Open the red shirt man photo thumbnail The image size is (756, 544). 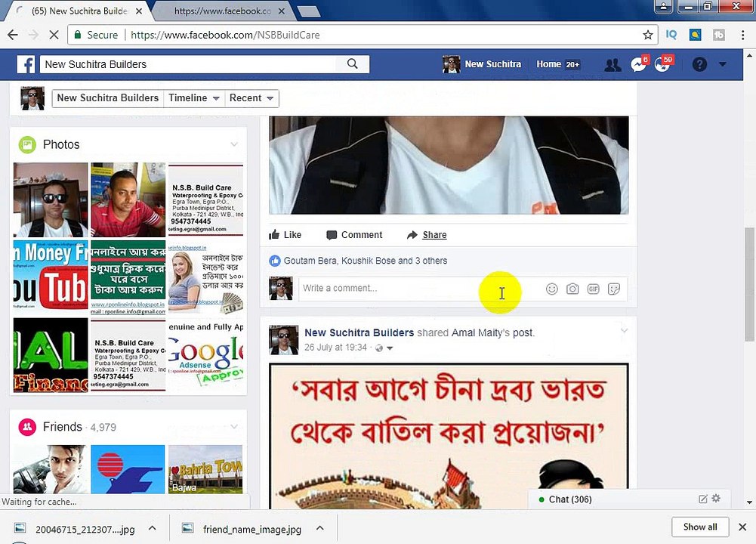point(128,199)
